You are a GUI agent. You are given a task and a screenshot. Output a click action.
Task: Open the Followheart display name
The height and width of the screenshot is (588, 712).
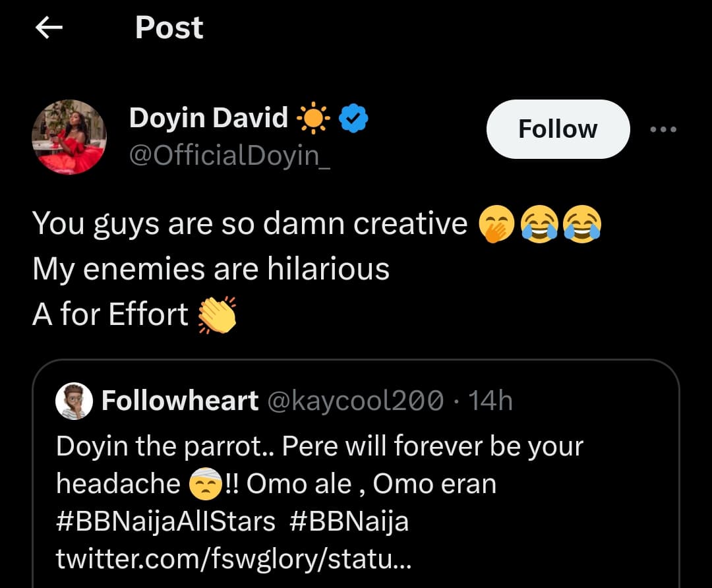pyautogui.click(x=179, y=400)
